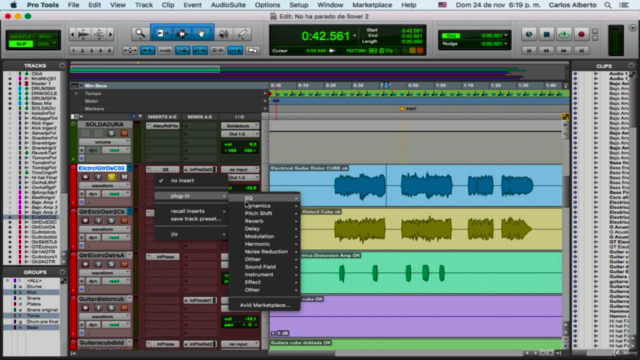
Task: Choose no insert option
Action: click(192, 180)
